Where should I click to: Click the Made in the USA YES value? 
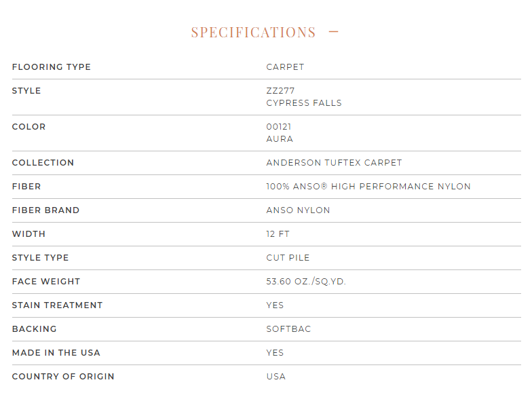(275, 353)
